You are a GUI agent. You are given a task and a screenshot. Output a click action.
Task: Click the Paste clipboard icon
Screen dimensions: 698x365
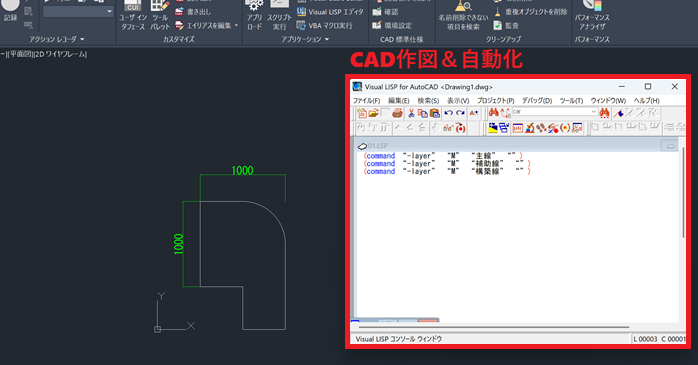click(x=434, y=113)
